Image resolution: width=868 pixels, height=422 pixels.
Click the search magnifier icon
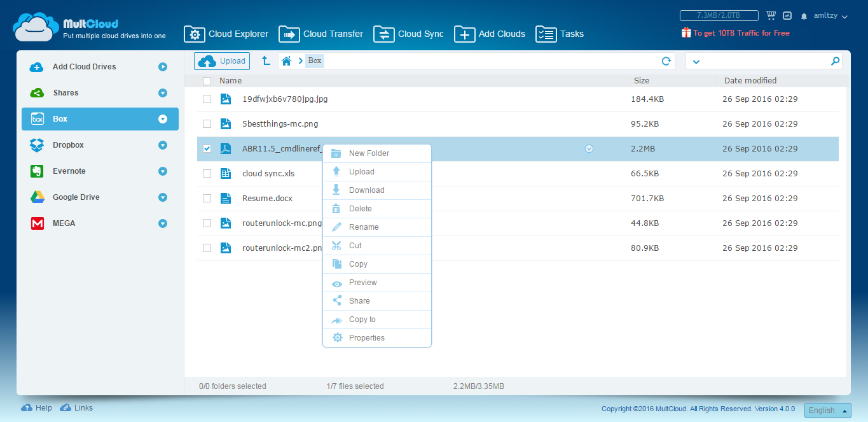pyautogui.click(x=835, y=61)
